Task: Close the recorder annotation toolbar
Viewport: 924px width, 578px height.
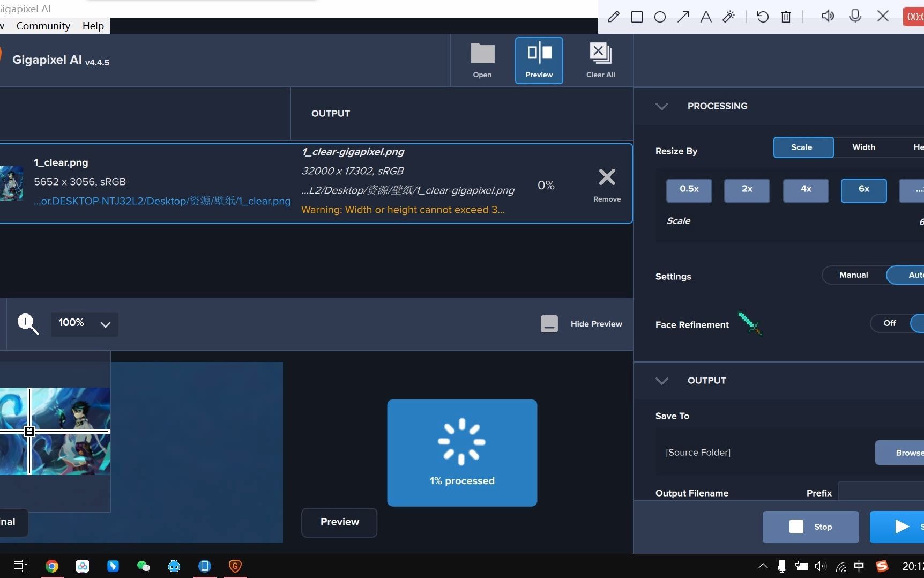Action: pyautogui.click(x=883, y=16)
